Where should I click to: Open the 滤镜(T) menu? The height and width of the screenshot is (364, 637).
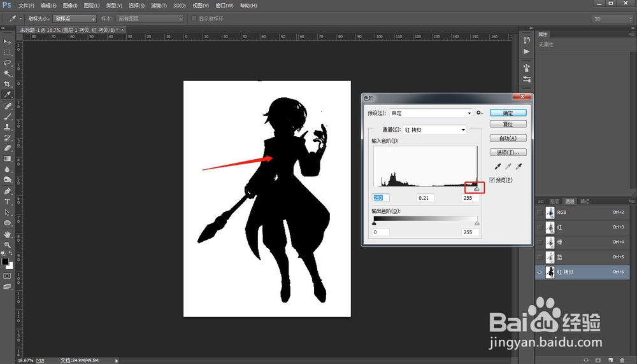[159, 6]
